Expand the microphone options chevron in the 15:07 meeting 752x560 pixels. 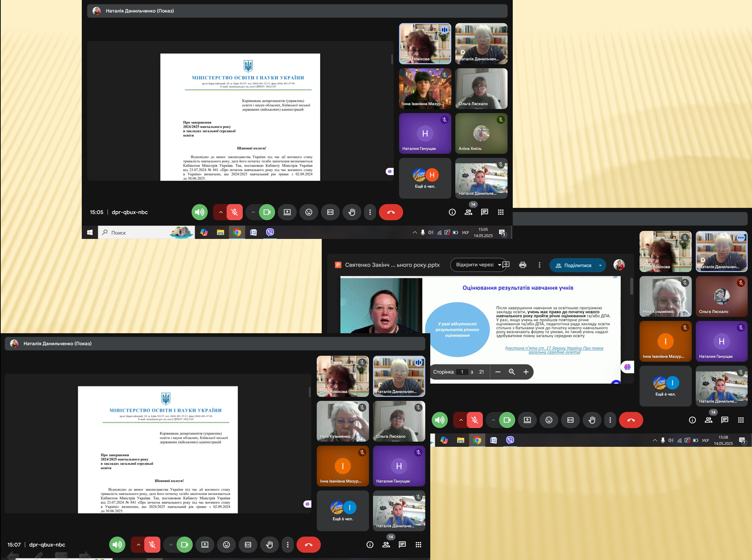coord(138,545)
